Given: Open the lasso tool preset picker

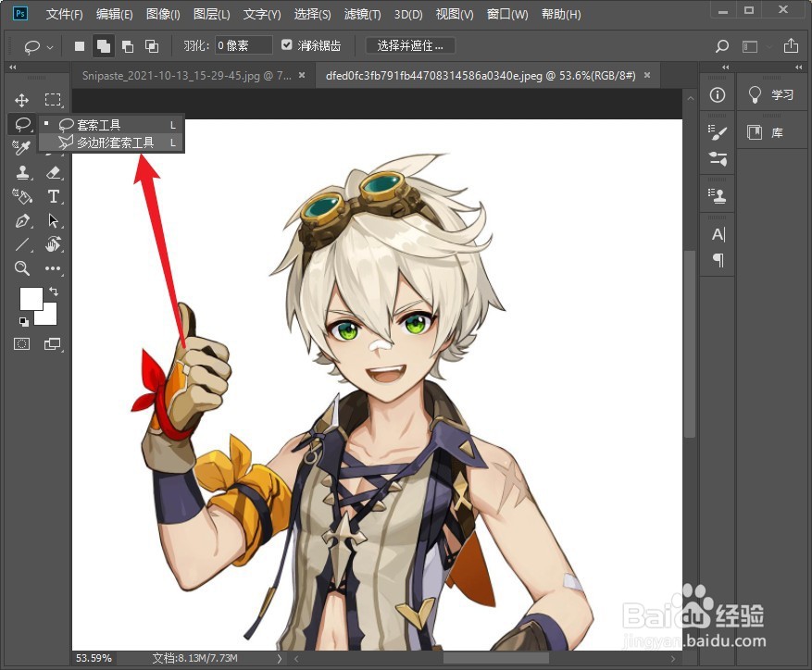Looking at the screenshot, I should pyautogui.click(x=38, y=47).
